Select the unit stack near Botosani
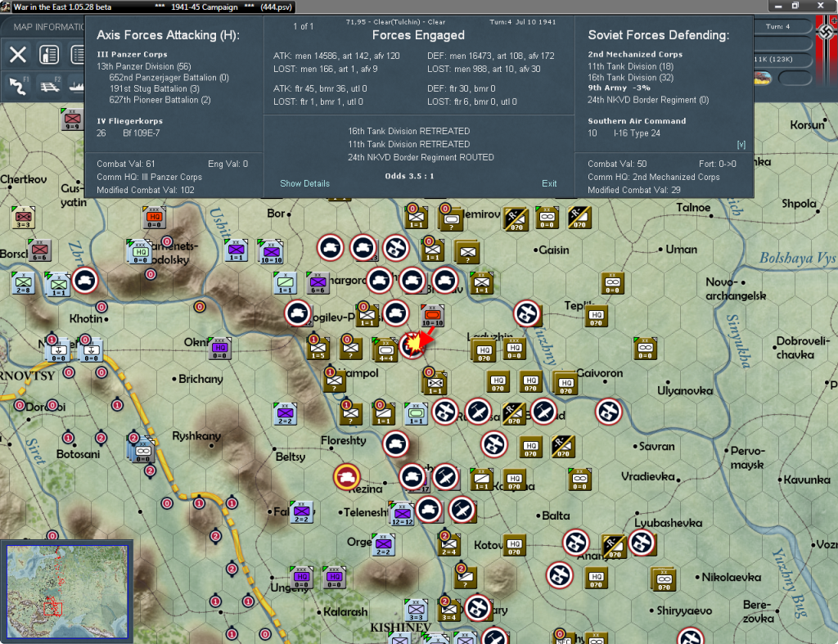This screenshot has height=644, width=838. (142, 449)
